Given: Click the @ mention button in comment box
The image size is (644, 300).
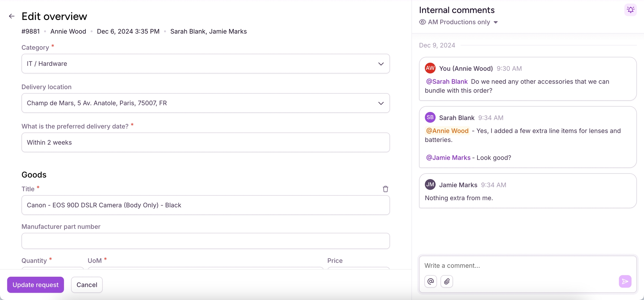Looking at the screenshot, I should click(430, 281).
